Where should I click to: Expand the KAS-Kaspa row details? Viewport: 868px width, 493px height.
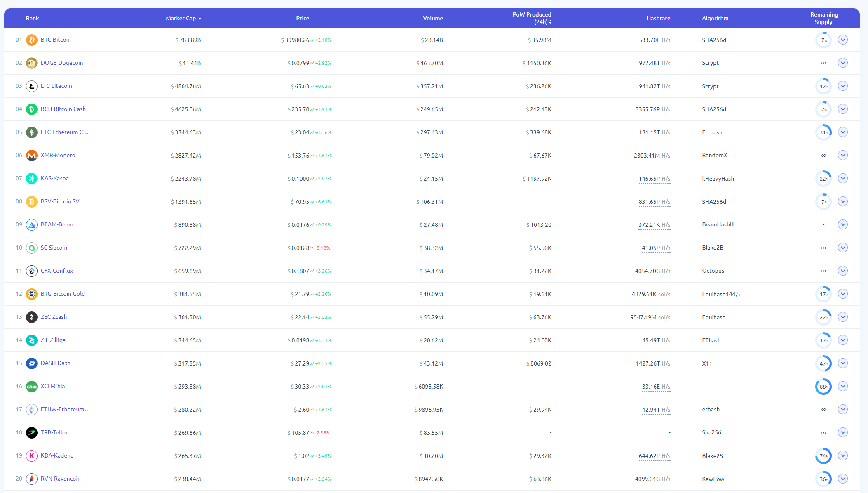(843, 179)
